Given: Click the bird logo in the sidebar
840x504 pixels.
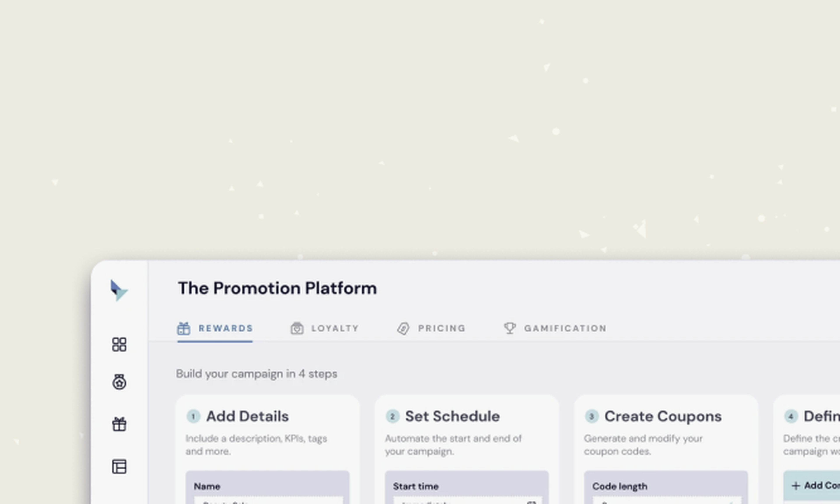Looking at the screenshot, I should click(119, 290).
